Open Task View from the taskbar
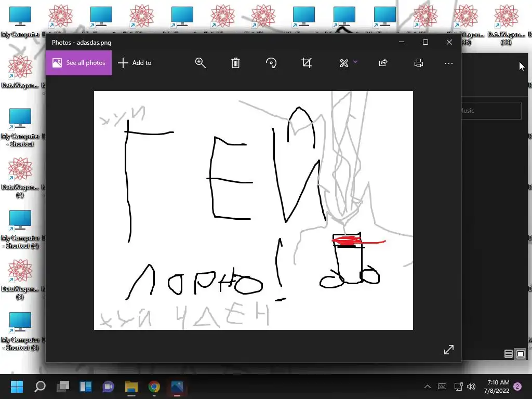Screen dimensions: 532x399 [x=63, y=387]
